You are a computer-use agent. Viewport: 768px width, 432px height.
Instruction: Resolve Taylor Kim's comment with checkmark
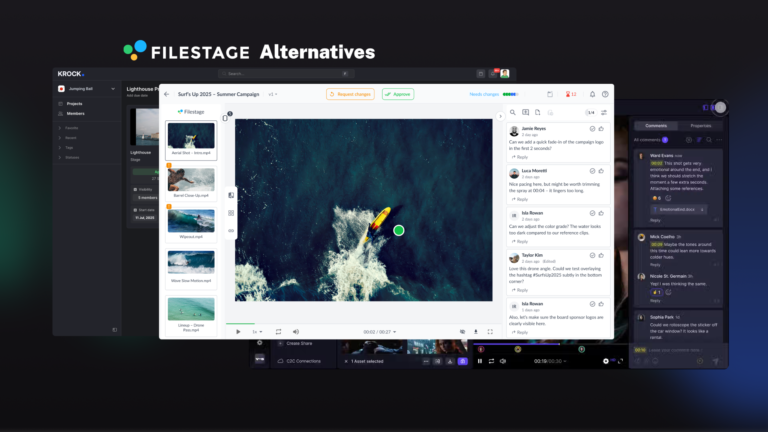tap(592, 255)
